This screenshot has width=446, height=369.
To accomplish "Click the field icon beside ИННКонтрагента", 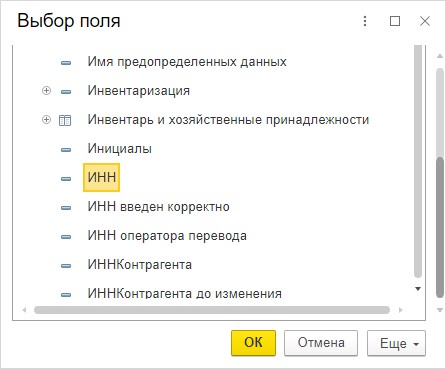I will pyautogui.click(x=66, y=266).
